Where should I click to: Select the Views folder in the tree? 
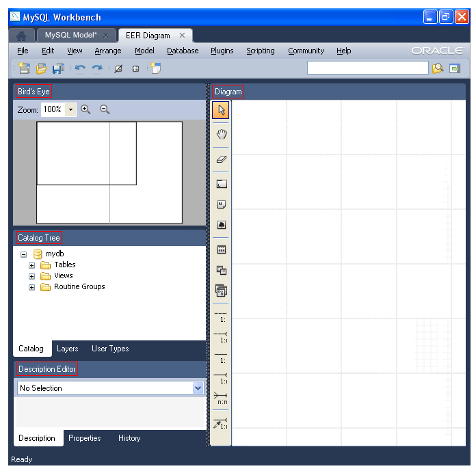click(64, 275)
